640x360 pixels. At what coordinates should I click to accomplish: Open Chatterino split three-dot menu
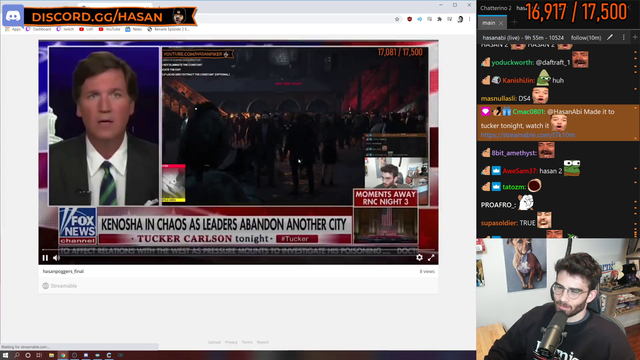pos(623,37)
